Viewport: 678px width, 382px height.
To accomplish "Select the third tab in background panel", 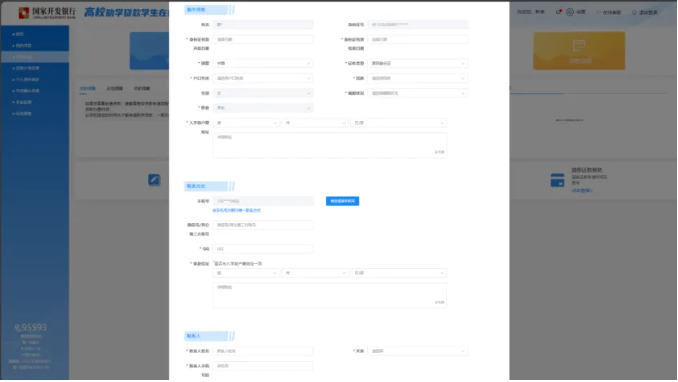I will 141,89.
